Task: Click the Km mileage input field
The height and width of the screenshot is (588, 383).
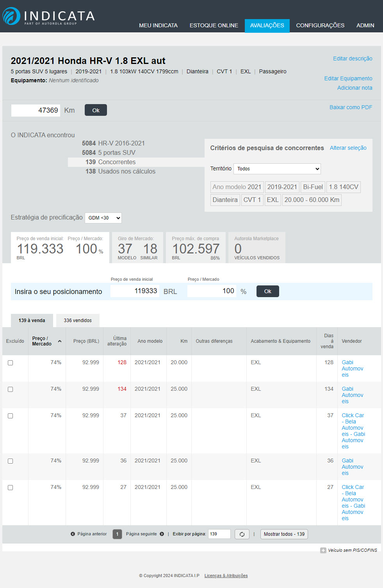Action: coord(36,110)
